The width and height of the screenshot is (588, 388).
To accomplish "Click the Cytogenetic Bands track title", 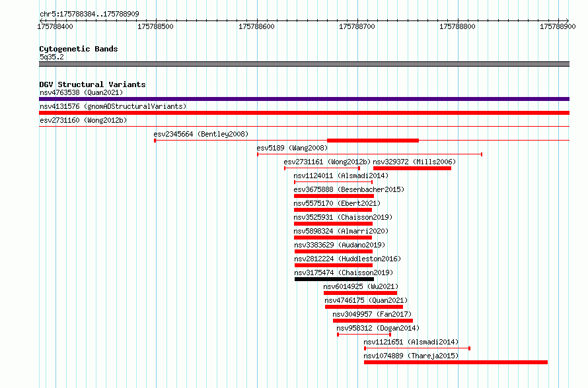I will coord(79,49).
